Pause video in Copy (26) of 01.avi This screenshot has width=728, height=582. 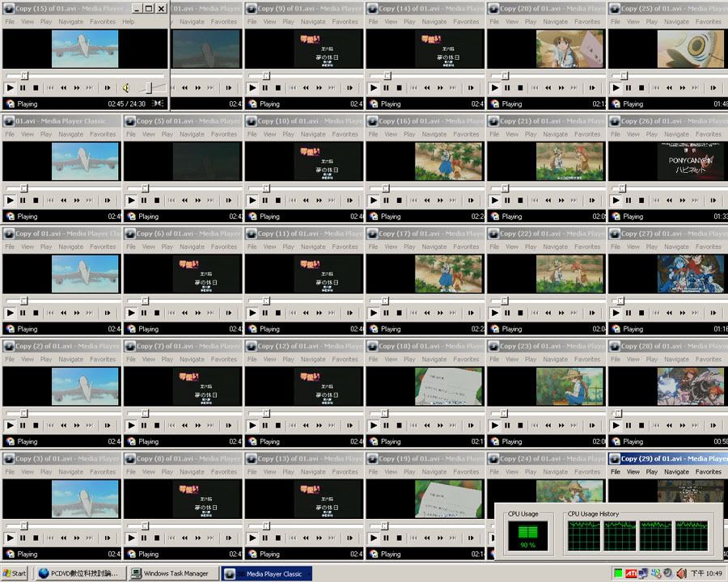(629, 200)
